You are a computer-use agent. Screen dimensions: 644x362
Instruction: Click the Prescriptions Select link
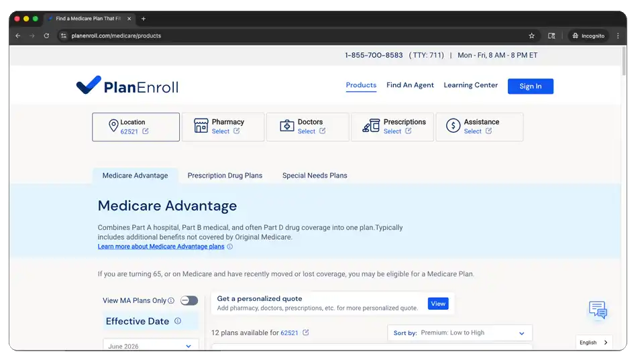click(x=392, y=131)
